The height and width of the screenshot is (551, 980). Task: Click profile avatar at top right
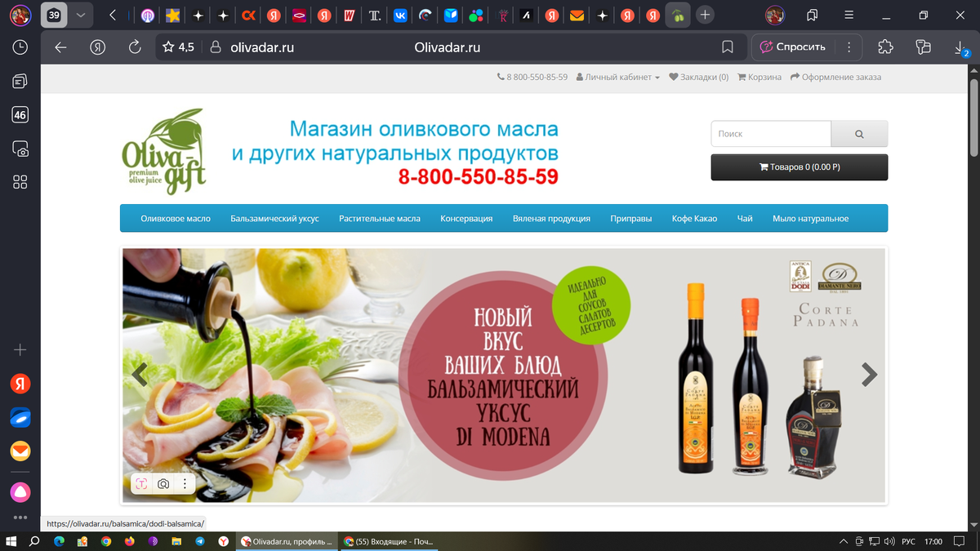point(774,15)
